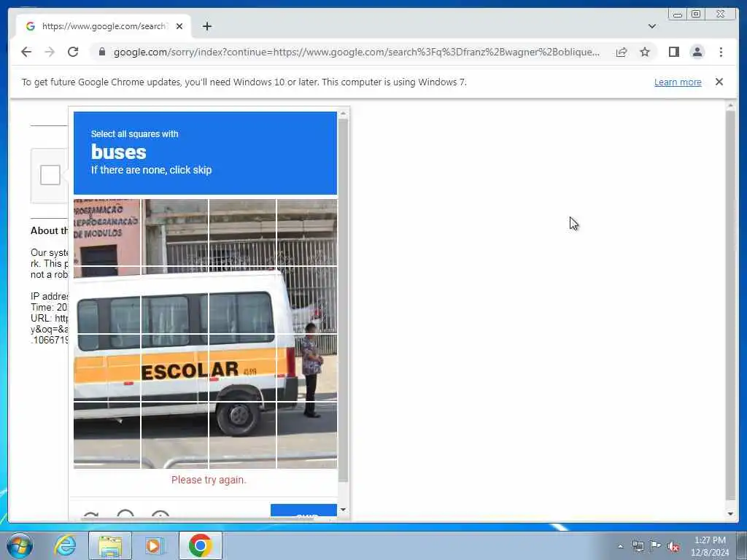
Task: Click the Chrome taskbar button
Action: click(x=200, y=545)
